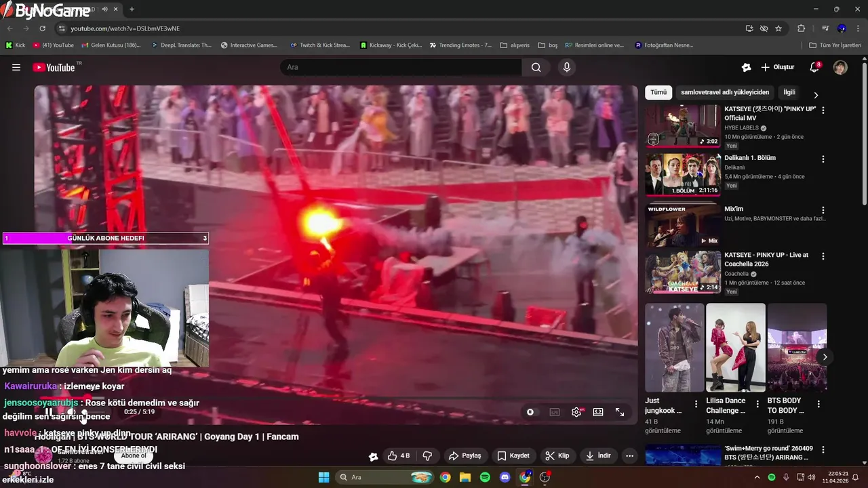Open options for Lilisa Dance Challenge short
868x488 pixels.
click(757, 404)
